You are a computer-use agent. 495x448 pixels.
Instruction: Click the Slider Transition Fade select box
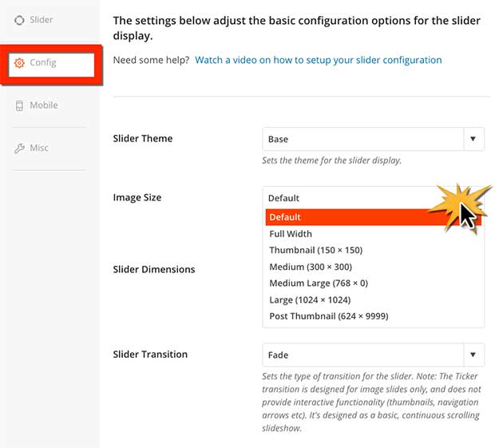click(x=363, y=355)
